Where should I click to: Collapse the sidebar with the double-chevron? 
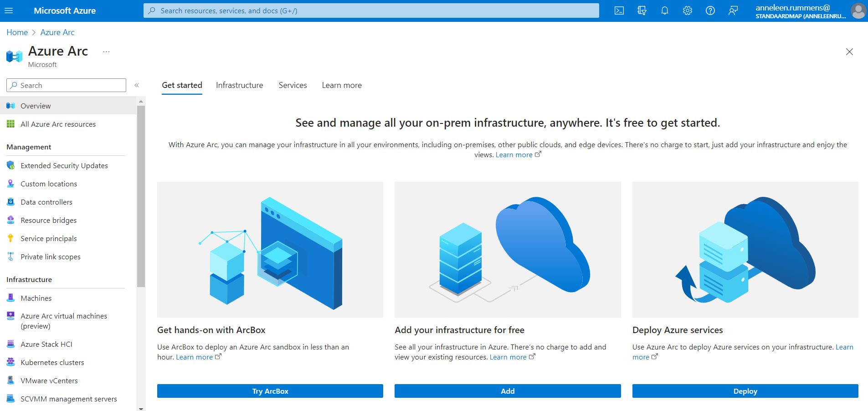coord(137,85)
